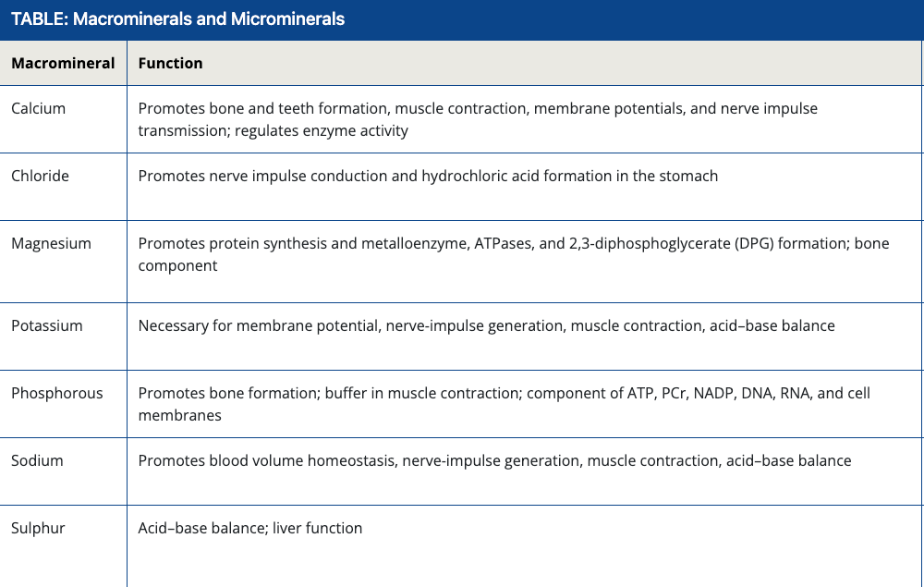
Task: Click the Macromineral column header
Action: coord(63,64)
